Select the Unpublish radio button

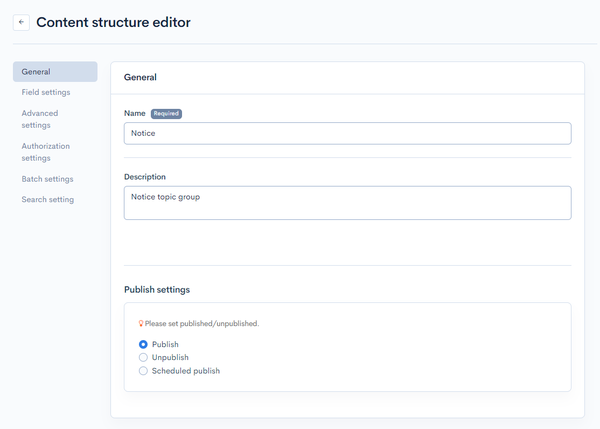(143, 357)
